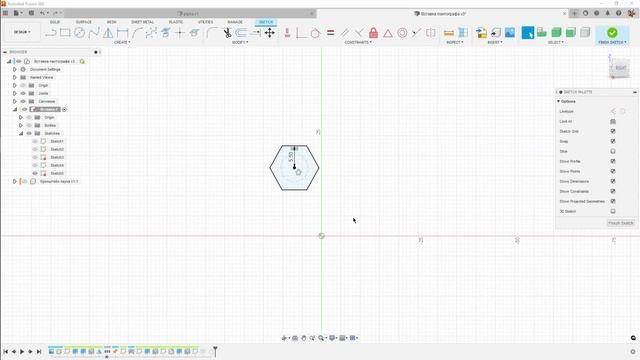Open the Select dropdown menu
The height and width of the screenshot is (360, 640).
pyautogui.click(x=556, y=42)
